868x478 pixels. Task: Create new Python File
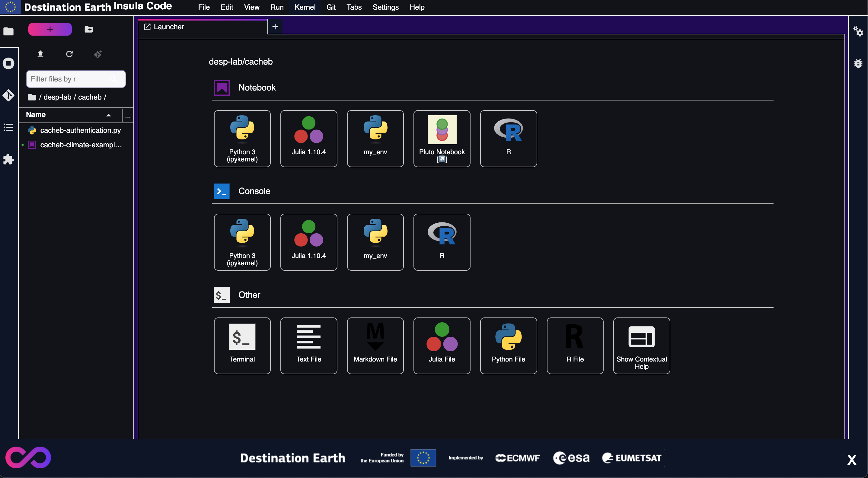pos(508,346)
